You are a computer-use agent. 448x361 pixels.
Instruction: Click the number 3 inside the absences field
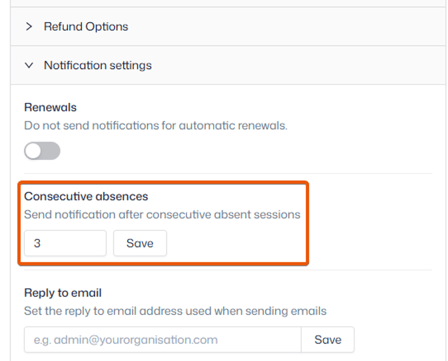(x=37, y=243)
